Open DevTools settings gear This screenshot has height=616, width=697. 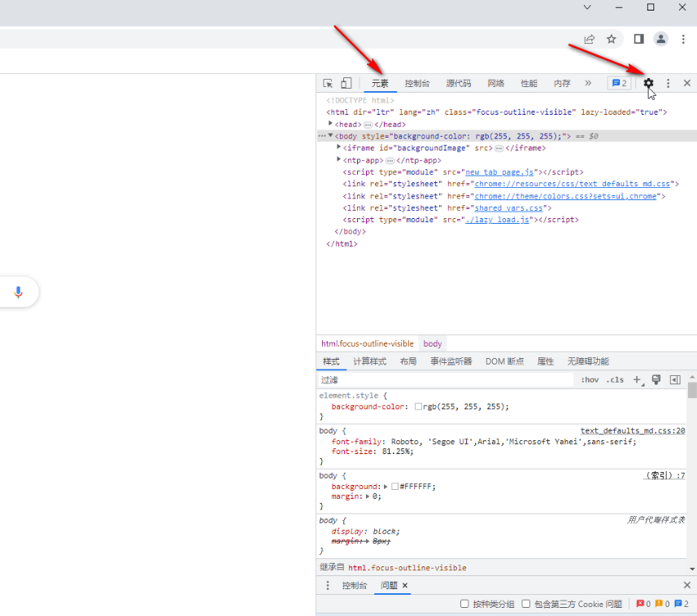648,83
